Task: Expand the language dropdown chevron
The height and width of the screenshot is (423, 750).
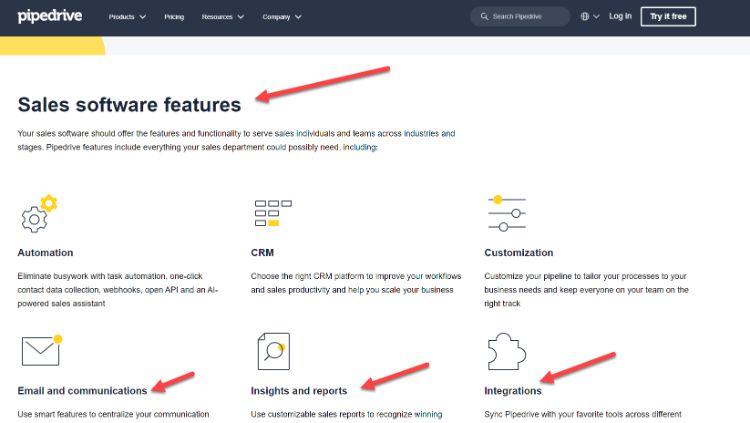Action: tap(596, 16)
